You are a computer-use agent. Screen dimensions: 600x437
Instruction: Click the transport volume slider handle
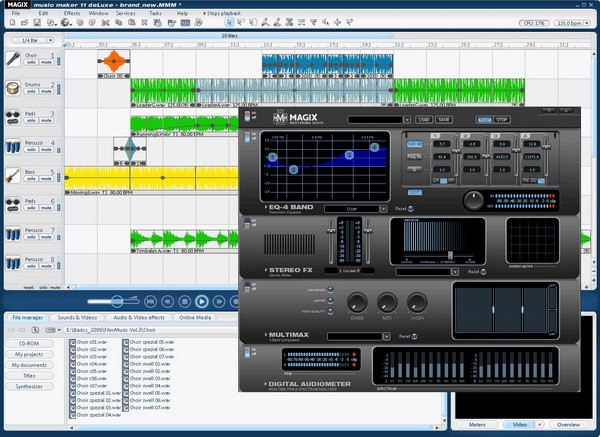tap(117, 302)
